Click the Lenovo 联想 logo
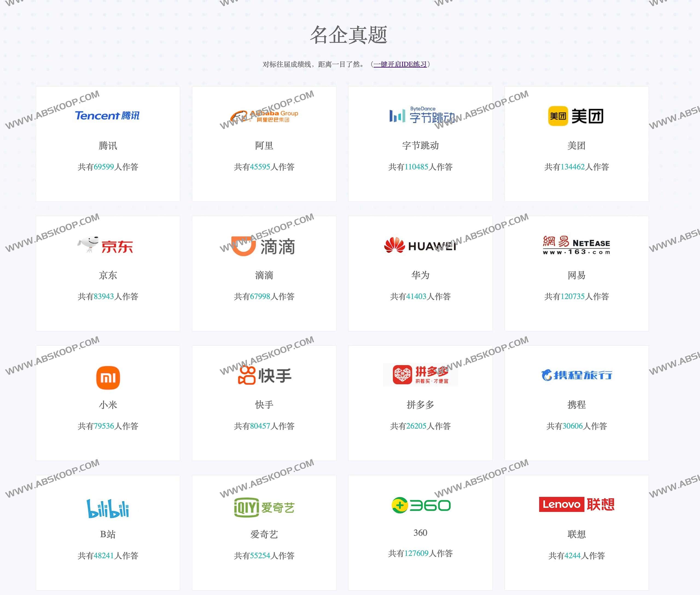Screen dimensions: 700x595 [x=577, y=504]
